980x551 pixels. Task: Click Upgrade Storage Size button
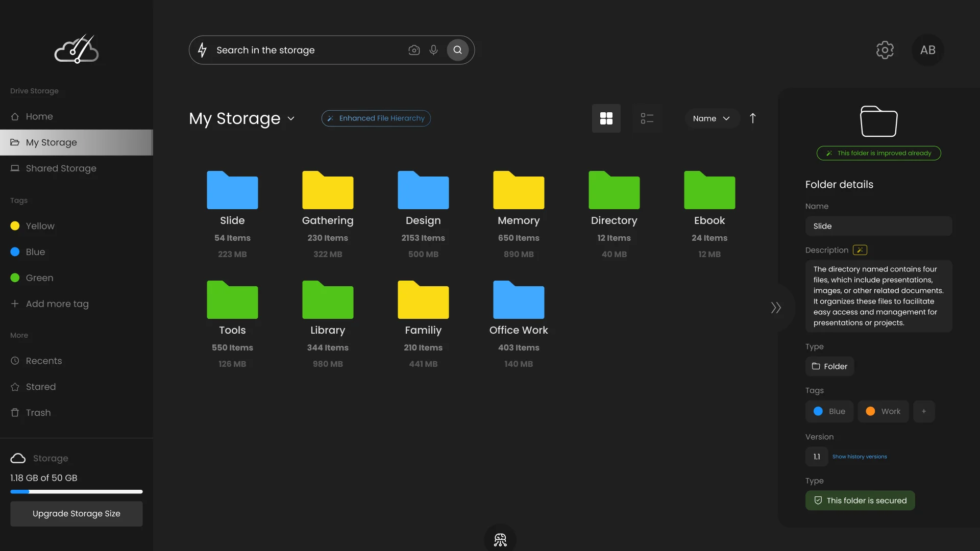77,514
